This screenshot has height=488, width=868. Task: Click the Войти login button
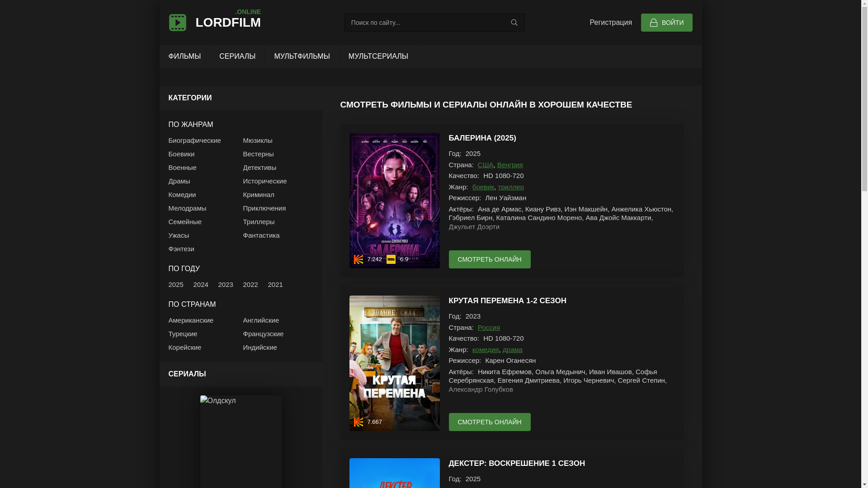coord(666,23)
